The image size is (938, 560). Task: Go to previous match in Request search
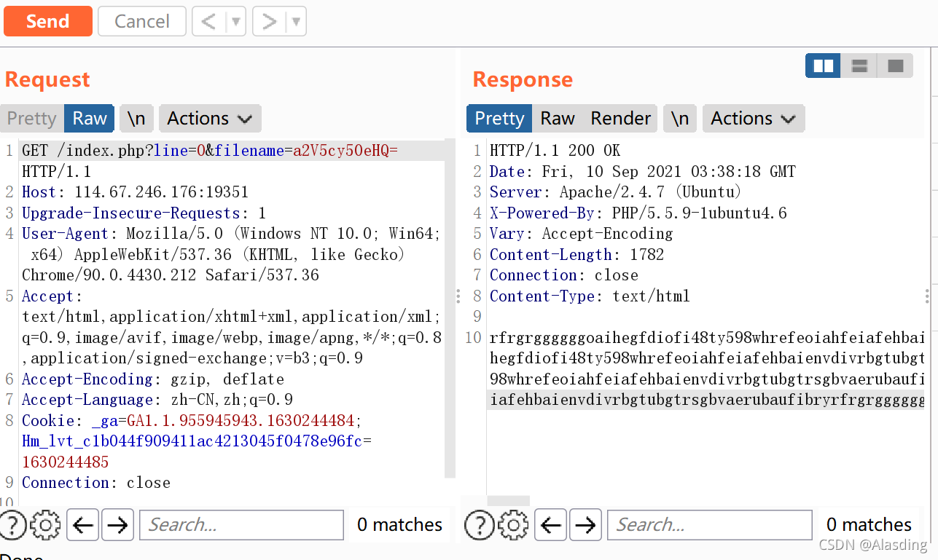(82, 524)
